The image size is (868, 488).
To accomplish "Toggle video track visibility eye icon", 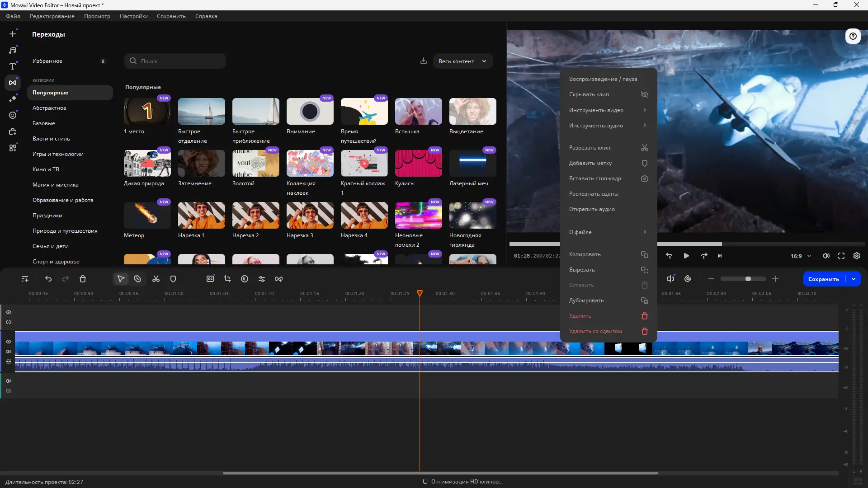I will pos(9,342).
